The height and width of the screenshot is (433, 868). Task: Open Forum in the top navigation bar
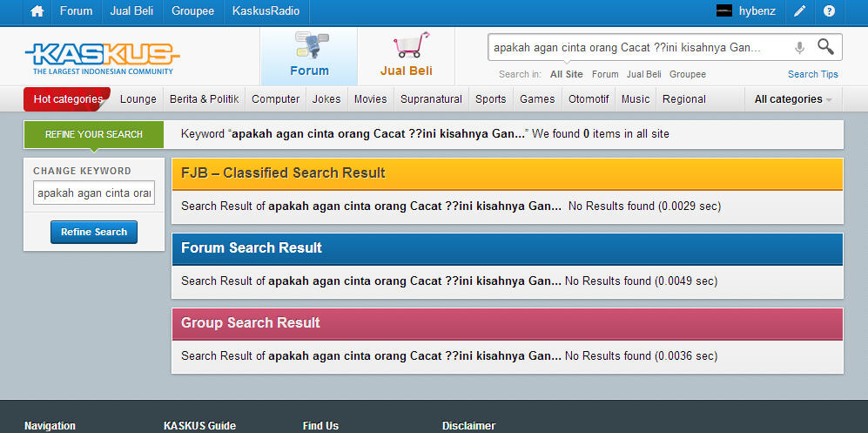pyautogui.click(x=77, y=11)
